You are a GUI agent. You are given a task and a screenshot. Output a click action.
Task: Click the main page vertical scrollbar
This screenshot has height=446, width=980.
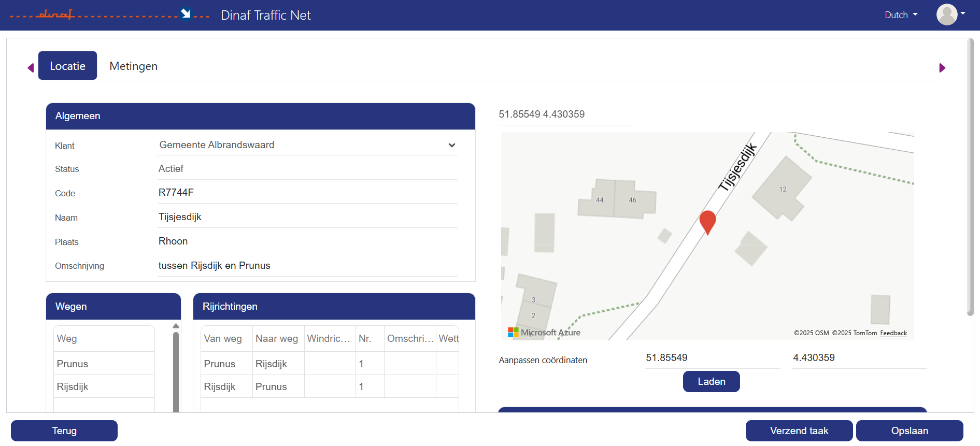click(970, 177)
